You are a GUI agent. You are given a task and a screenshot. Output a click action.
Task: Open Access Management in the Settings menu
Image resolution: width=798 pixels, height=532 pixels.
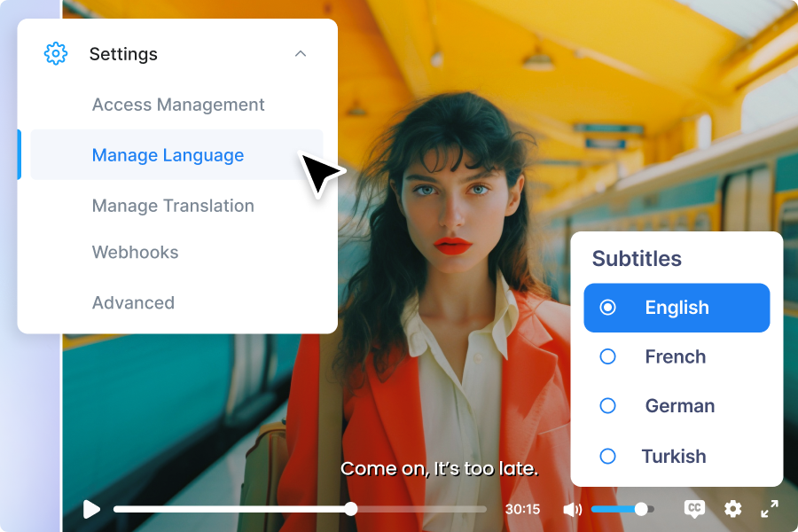[178, 105]
